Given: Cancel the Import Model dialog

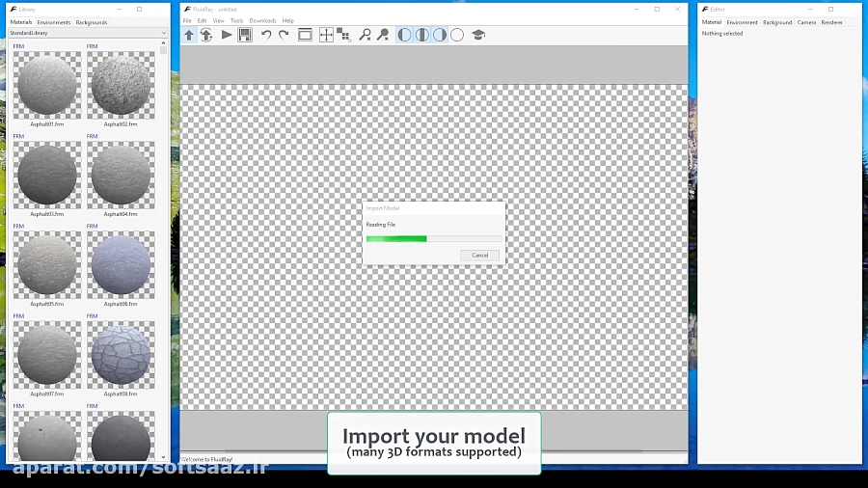Looking at the screenshot, I should pyautogui.click(x=480, y=255).
